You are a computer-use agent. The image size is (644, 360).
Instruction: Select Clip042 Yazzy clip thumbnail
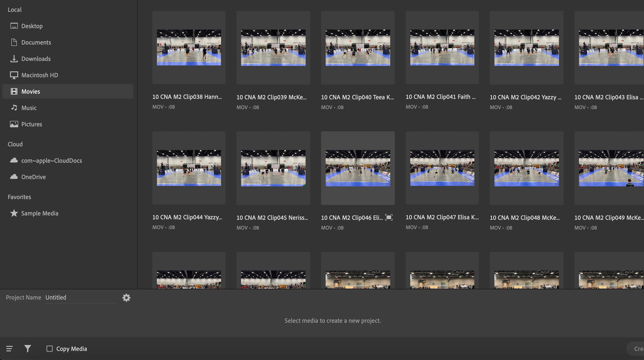tap(526, 47)
